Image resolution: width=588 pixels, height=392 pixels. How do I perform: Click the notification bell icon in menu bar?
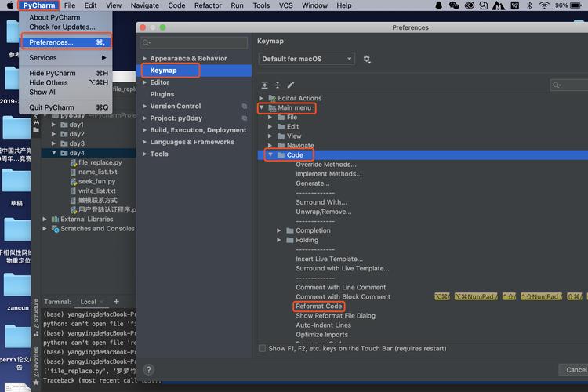coord(438,5)
